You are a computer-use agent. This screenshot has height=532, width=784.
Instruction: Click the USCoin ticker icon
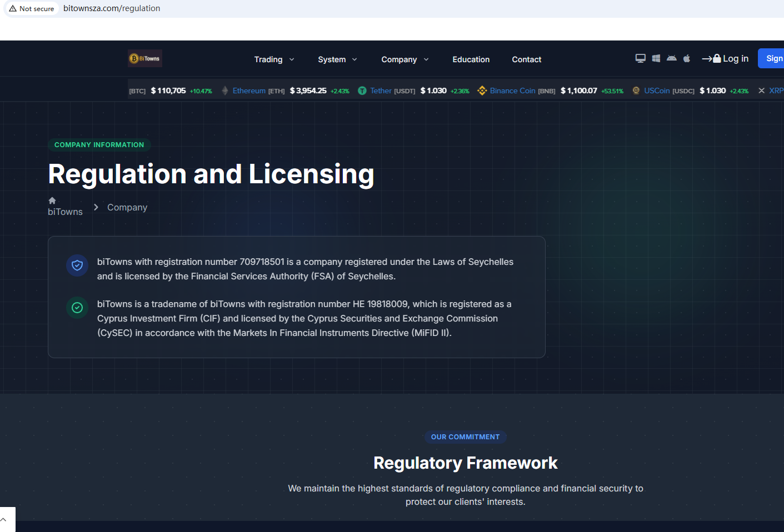coord(636,91)
